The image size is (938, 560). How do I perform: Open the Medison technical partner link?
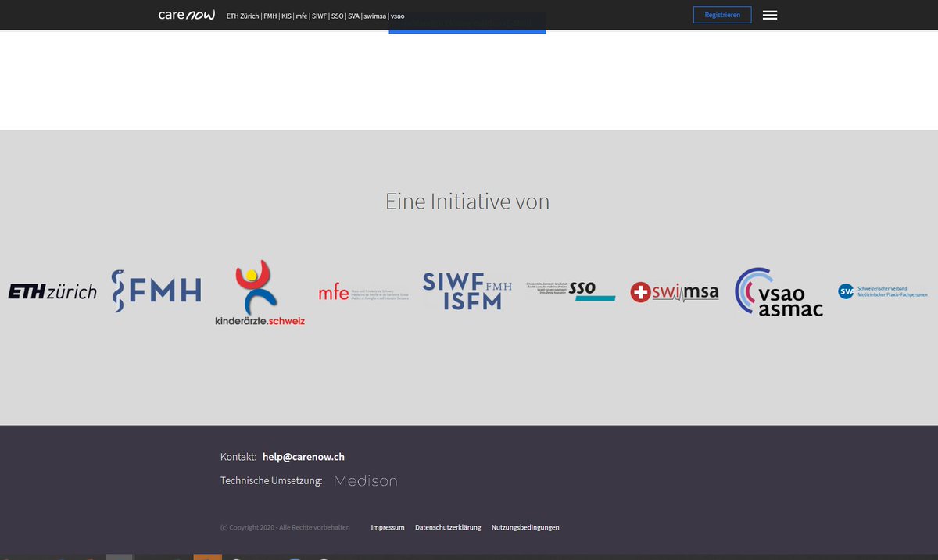[x=365, y=481]
